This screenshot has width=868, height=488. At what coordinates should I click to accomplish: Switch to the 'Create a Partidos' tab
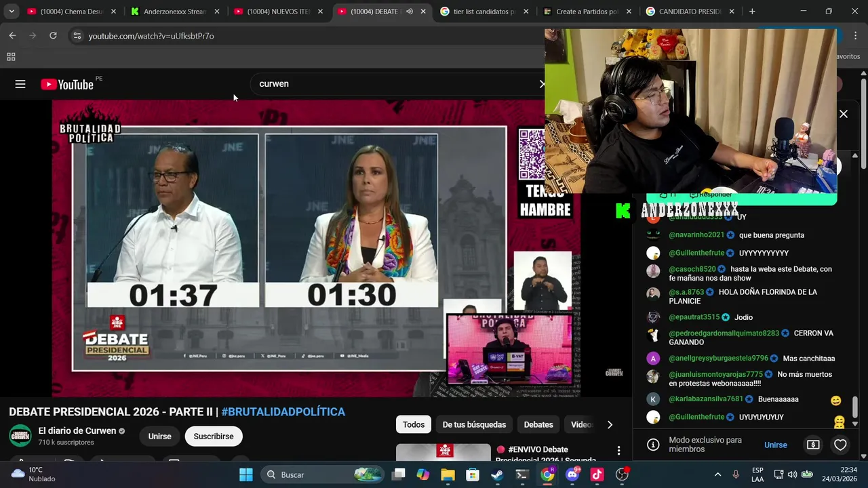587,12
